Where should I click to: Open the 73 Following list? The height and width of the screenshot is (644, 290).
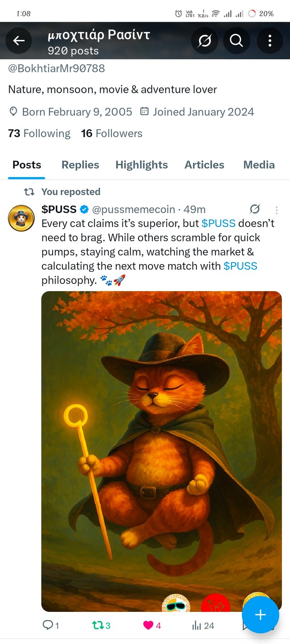coord(39,134)
